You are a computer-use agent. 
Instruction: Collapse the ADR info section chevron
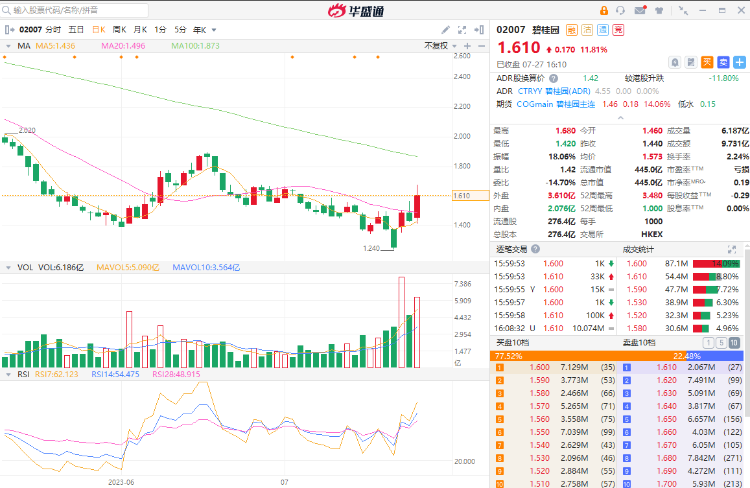click(620, 118)
